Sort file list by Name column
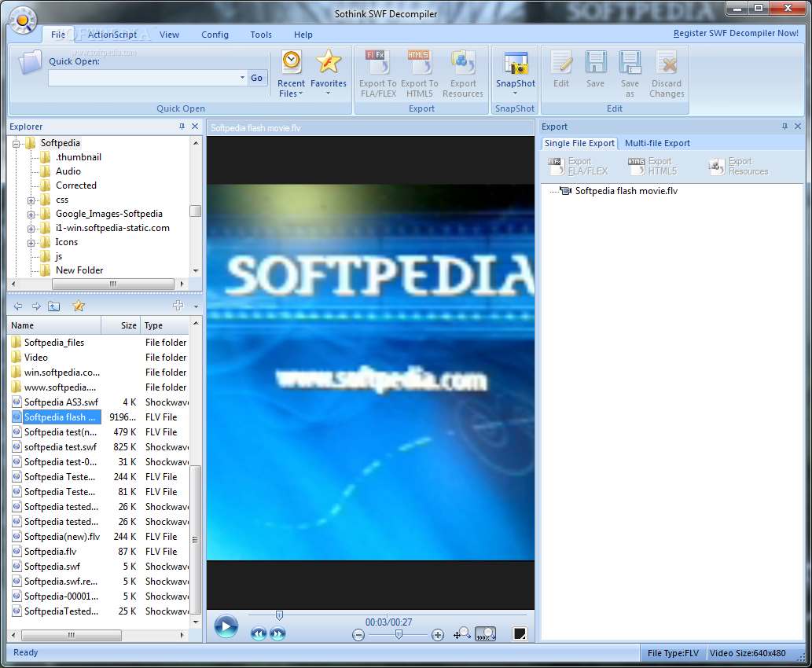Viewport: 812px width, 668px height. 54,325
